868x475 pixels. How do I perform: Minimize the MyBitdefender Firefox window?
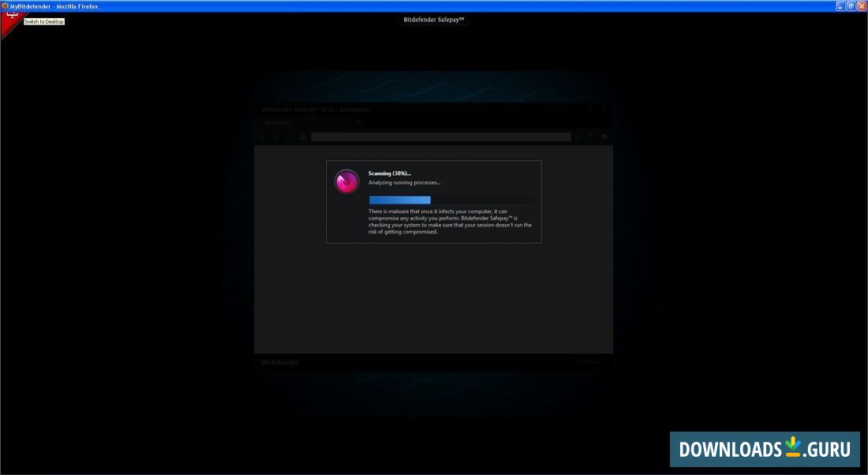[841, 6]
